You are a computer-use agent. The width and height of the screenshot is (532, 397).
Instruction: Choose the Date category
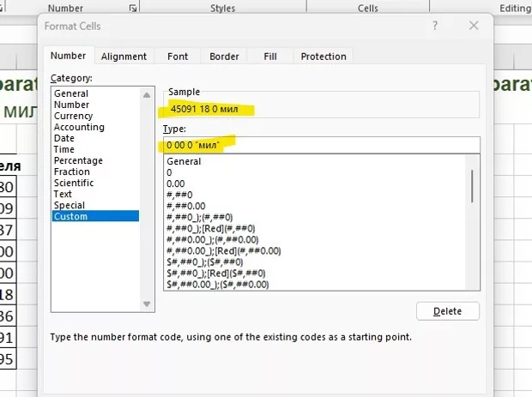(64, 138)
